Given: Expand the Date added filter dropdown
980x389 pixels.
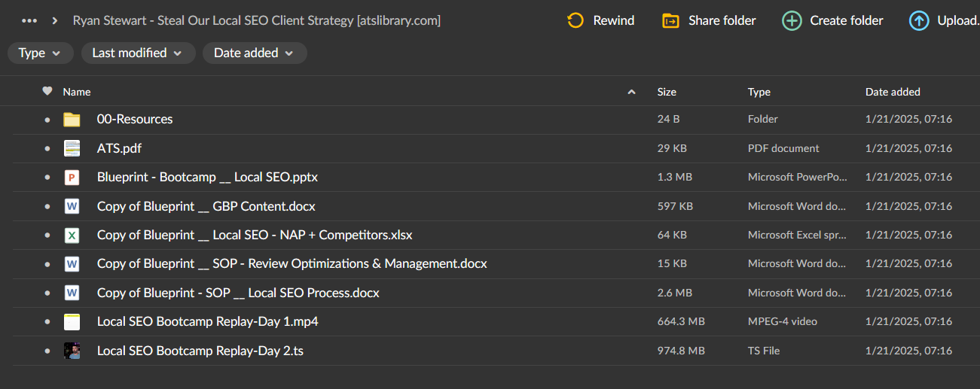Looking at the screenshot, I should (x=254, y=53).
